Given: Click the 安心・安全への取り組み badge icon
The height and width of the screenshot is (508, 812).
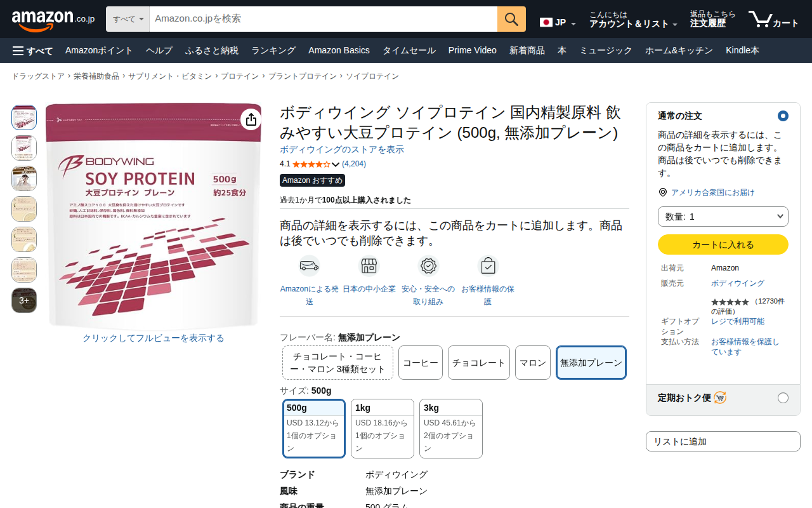Looking at the screenshot, I should click(428, 265).
